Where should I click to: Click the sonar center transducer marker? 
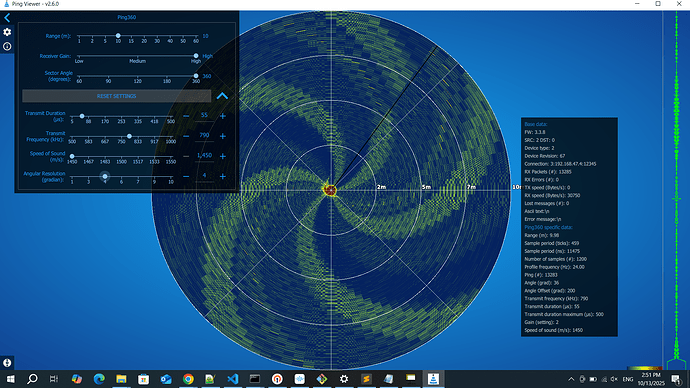tap(330, 190)
